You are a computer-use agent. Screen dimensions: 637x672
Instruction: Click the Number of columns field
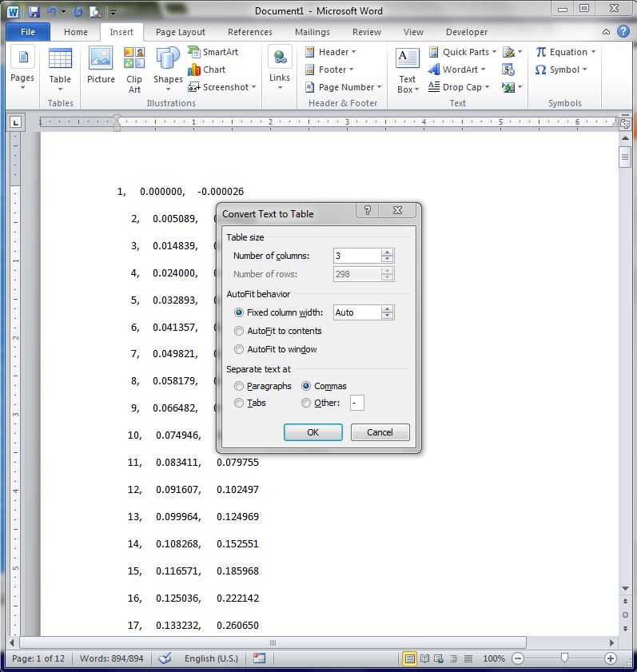click(356, 256)
